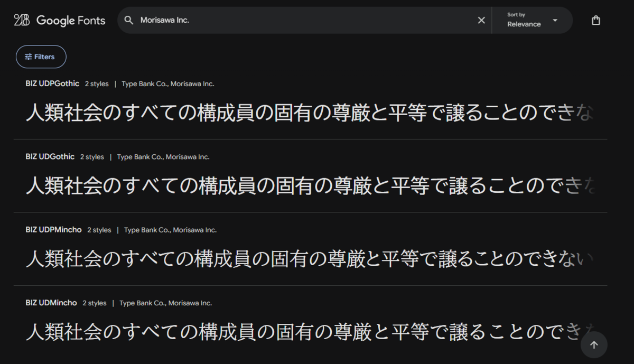
Task: Open the BIZ UDPGothic font name
Action: coord(52,83)
